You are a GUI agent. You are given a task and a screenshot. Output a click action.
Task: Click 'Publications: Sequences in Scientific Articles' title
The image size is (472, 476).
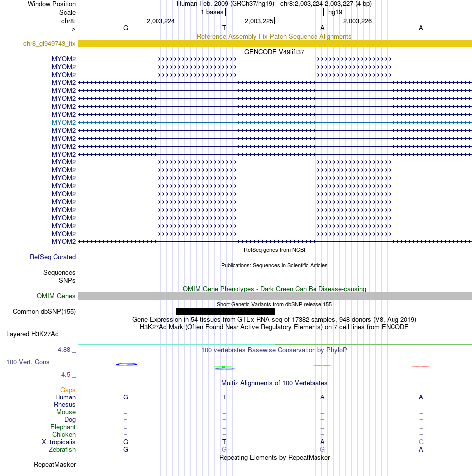tap(274, 265)
